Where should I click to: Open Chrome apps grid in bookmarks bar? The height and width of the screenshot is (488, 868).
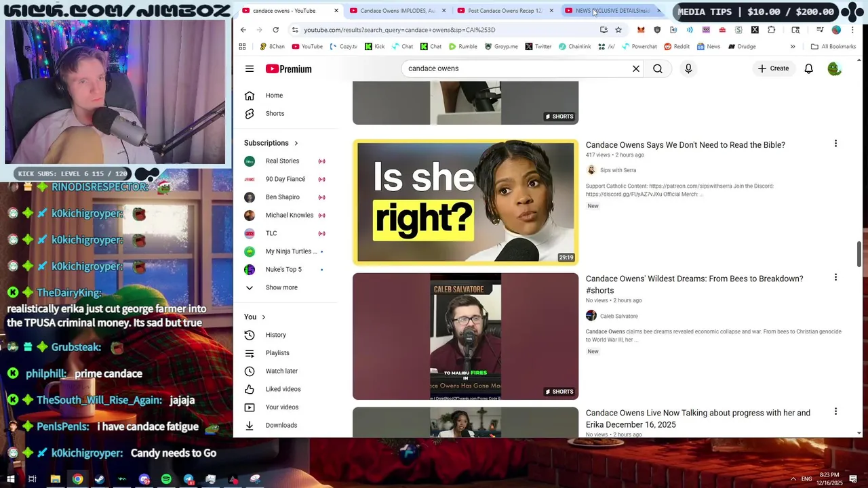pos(242,47)
